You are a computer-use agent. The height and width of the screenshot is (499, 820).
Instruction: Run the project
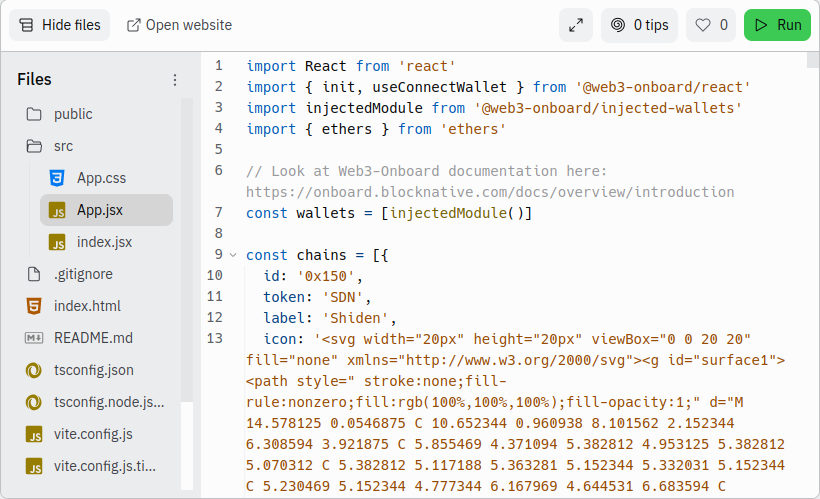pyautogui.click(x=777, y=25)
